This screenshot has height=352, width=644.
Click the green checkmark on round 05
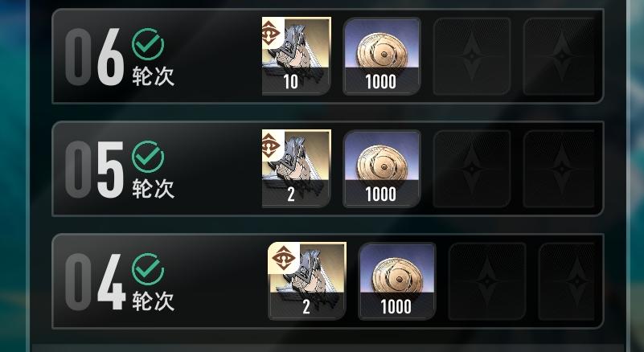[x=148, y=157]
